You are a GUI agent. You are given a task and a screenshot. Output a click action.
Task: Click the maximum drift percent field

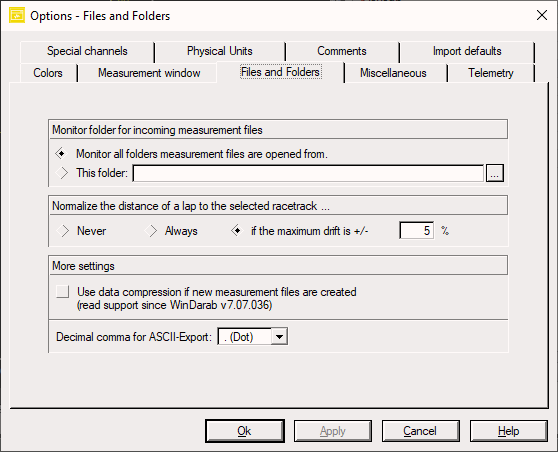click(x=416, y=231)
